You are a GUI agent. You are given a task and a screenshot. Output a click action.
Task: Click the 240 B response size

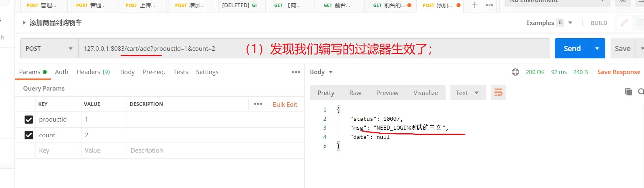[580, 72]
